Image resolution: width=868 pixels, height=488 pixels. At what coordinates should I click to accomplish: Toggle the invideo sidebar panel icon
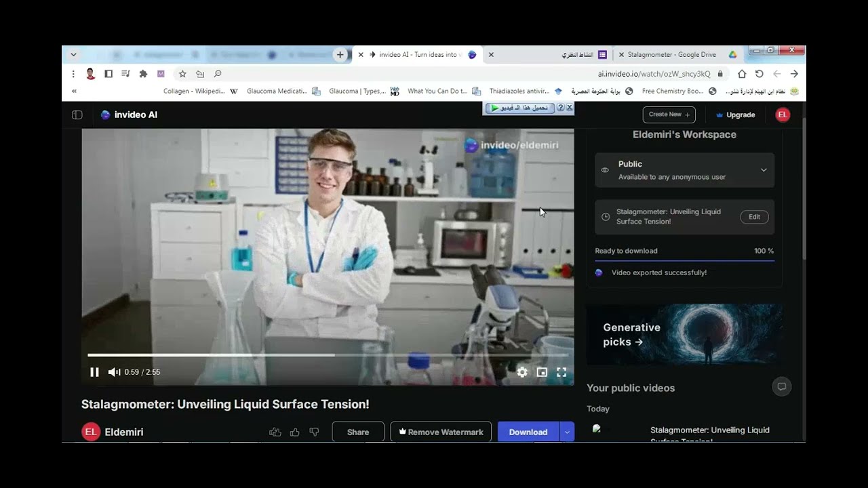pos(77,115)
